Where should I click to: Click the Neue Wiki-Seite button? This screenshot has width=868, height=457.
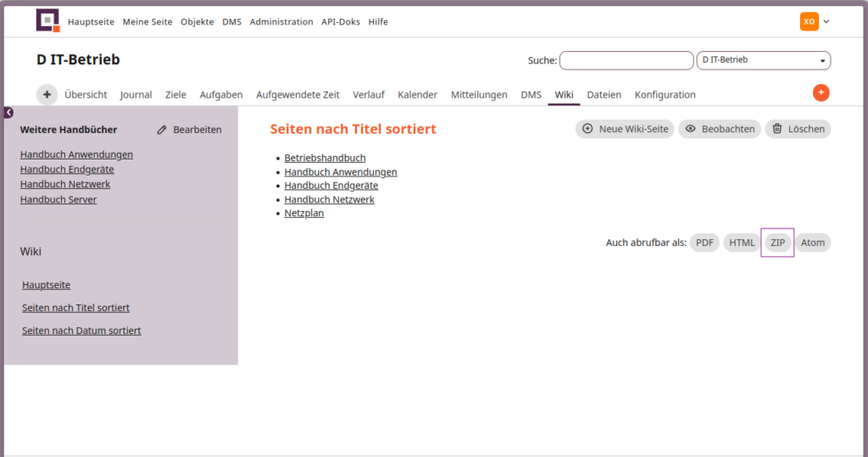point(625,129)
